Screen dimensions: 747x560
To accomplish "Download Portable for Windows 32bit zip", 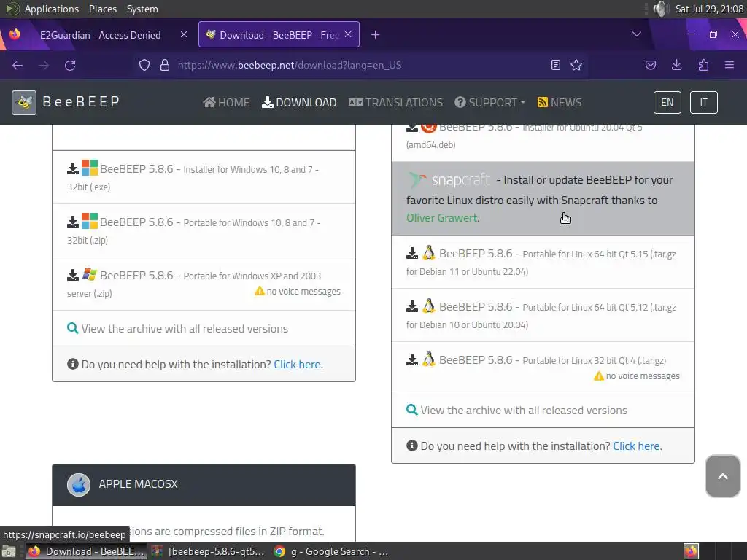I will tap(204, 230).
